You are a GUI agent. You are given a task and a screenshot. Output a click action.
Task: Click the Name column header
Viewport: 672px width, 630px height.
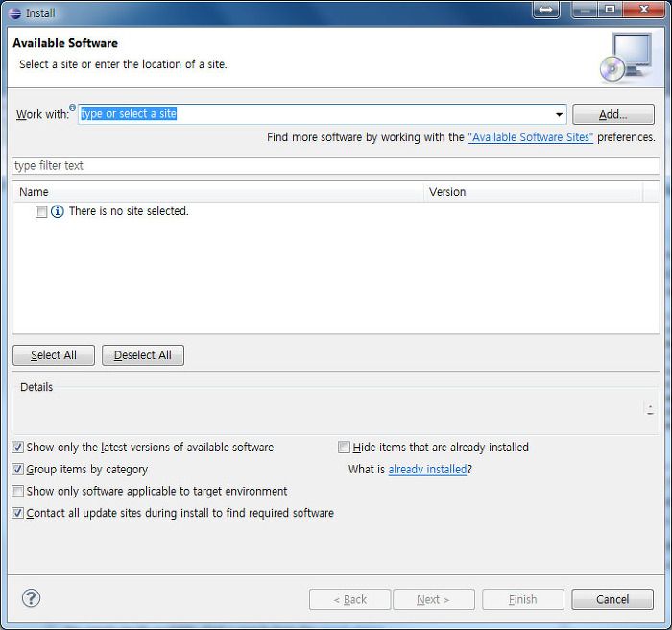click(219, 192)
